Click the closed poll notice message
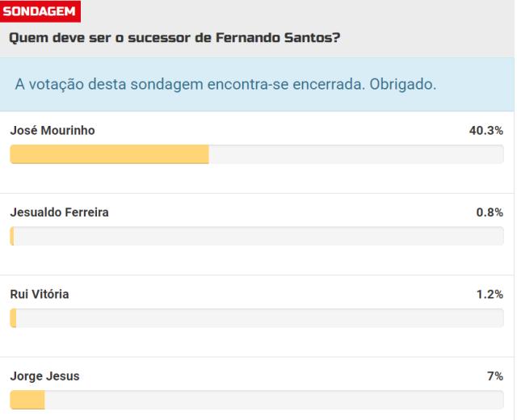Viewport: 517px width, 420px height. pos(226,85)
